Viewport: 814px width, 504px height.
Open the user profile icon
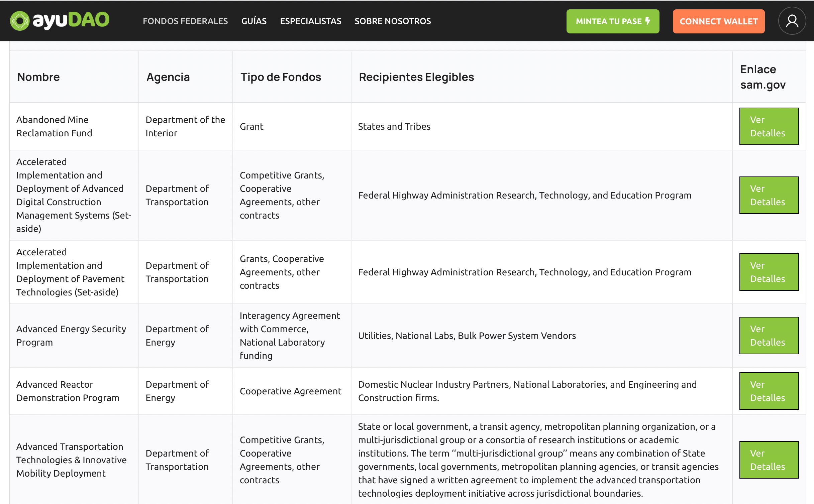792,21
